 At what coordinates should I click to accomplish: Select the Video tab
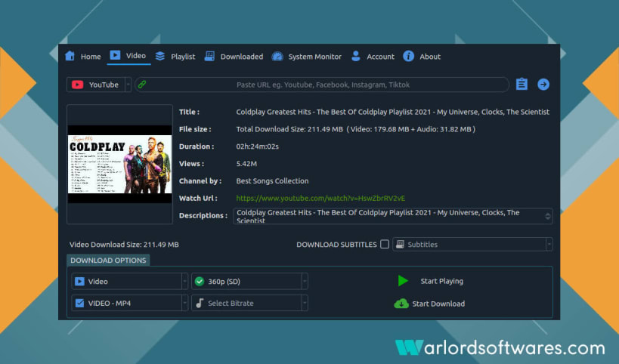pyautogui.click(x=128, y=56)
